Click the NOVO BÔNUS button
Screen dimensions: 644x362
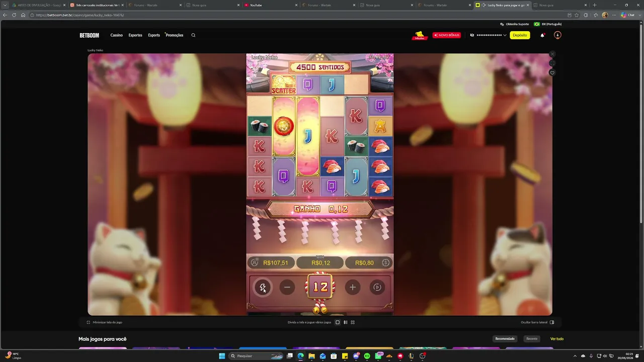446,35
